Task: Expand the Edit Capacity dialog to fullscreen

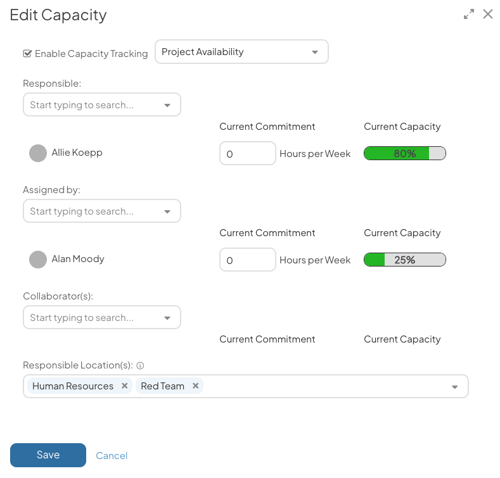Action: pyautogui.click(x=469, y=14)
